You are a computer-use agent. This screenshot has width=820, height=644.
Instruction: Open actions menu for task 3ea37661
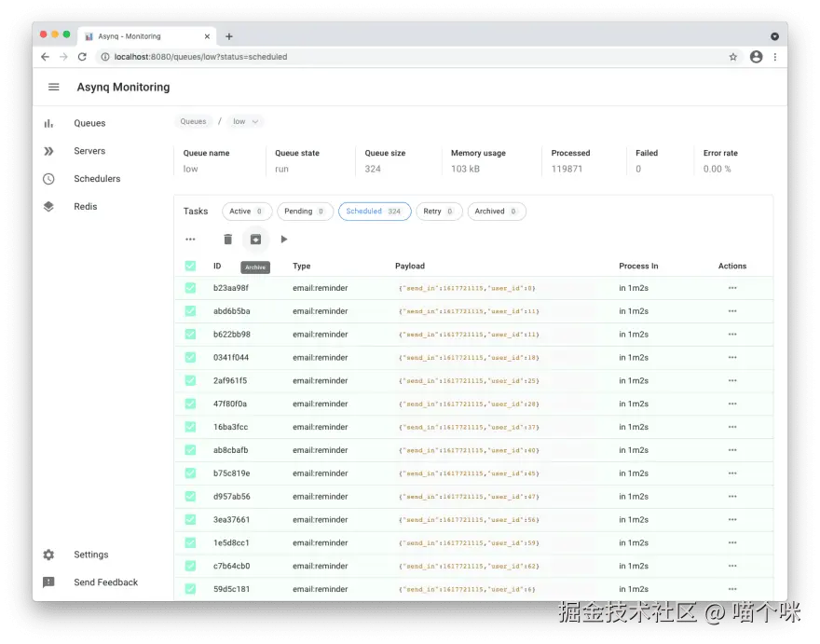click(x=732, y=519)
